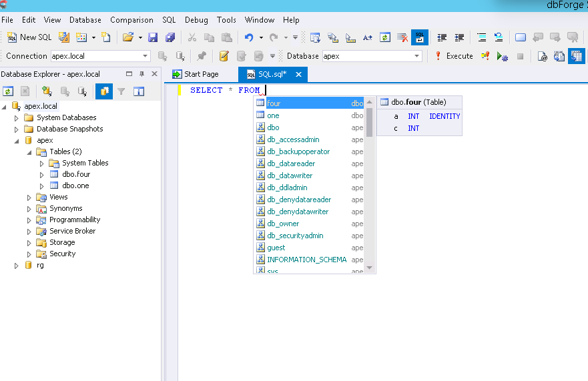Open the SQL menu

pos(169,20)
